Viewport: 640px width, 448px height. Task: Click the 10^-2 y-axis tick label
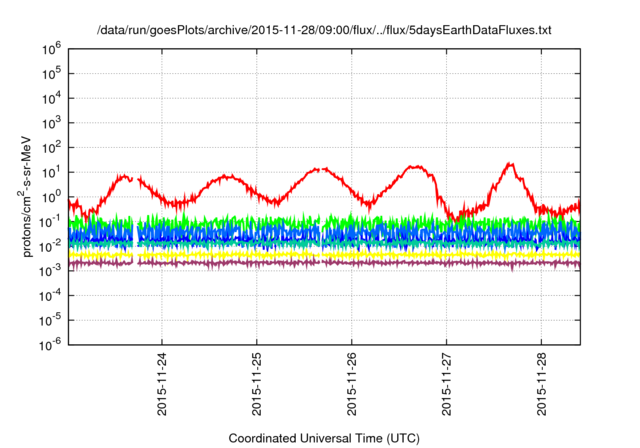click(x=50, y=246)
